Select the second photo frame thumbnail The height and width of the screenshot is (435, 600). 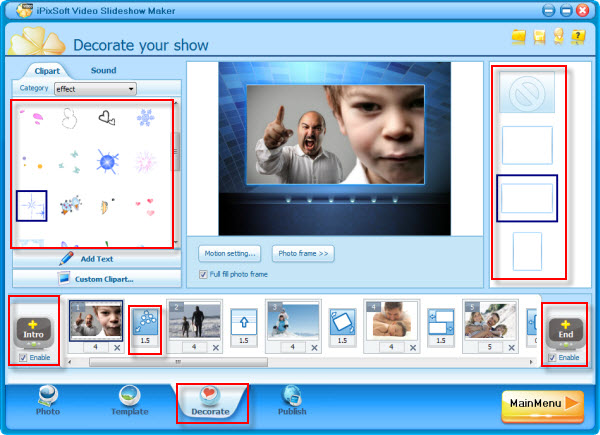(x=527, y=145)
